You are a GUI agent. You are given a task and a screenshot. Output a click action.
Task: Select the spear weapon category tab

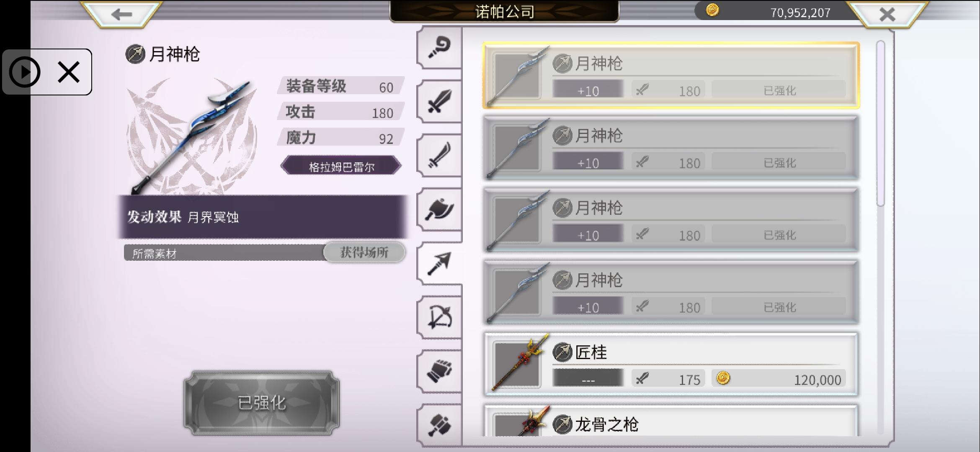(x=439, y=263)
